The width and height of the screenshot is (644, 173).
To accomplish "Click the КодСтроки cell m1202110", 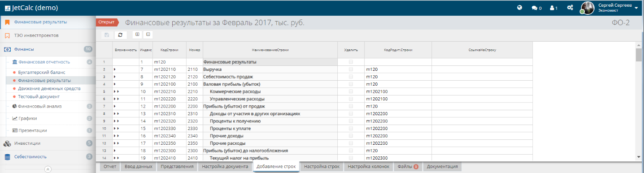I will point(169,69).
